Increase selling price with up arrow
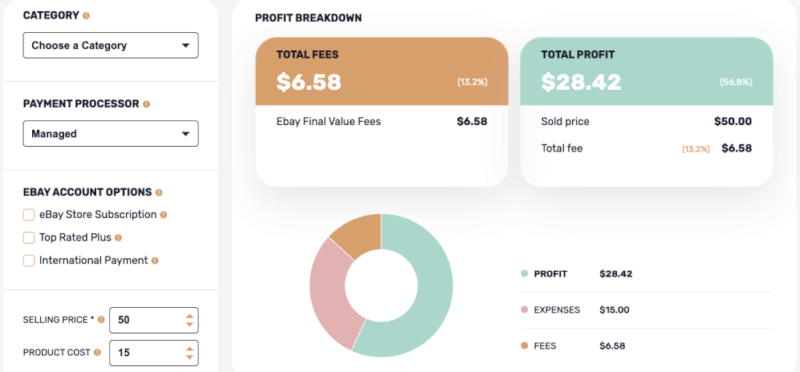Image resolution: width=800 pixels, height=372 pixels. (189, 316)
